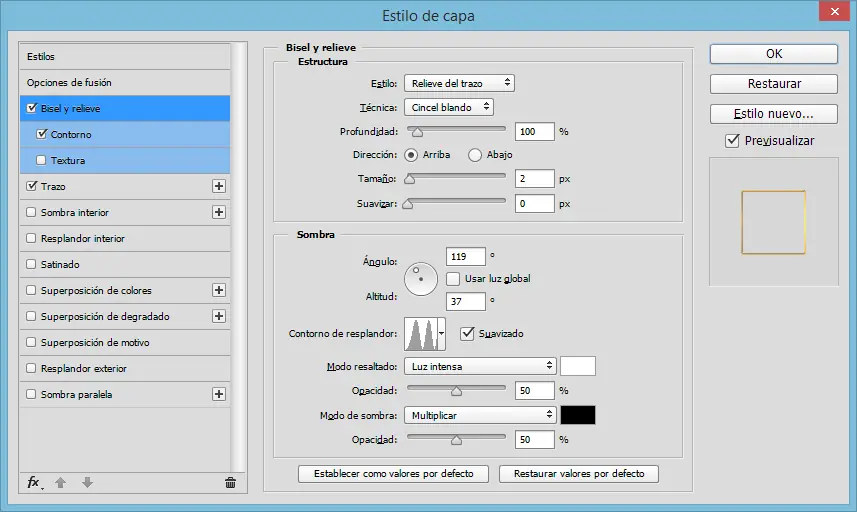857x512 pixels.
Task: Open the Estilo dropdown (Relieve del trazo)
Action: pyautogui.click(x=459, y=83)
